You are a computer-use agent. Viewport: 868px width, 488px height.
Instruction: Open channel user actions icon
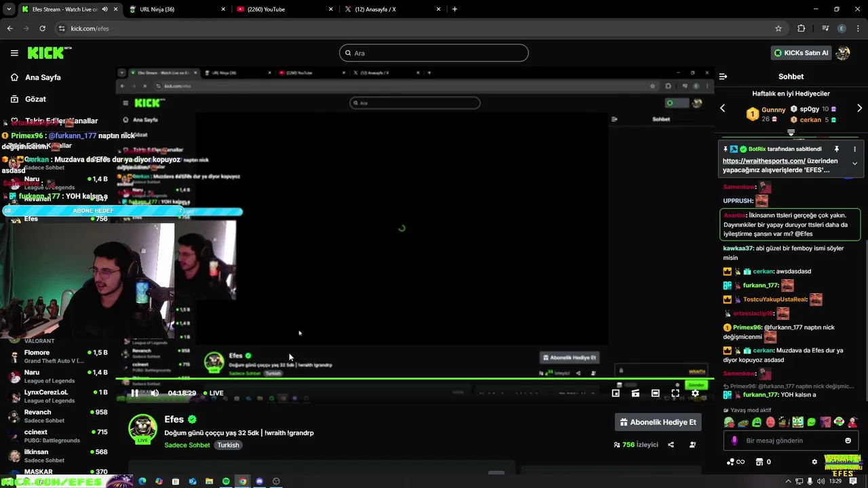[692, 445]
